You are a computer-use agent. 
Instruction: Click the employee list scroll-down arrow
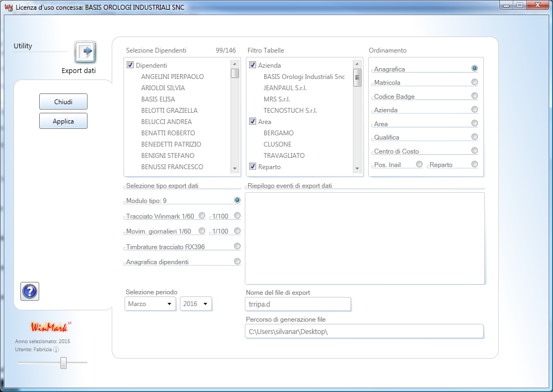tap(235, 169)
